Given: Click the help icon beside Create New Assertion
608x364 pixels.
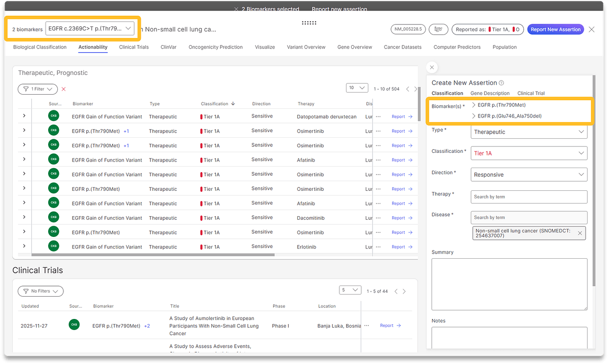Looking at the screenshot, I should [501, 83].
